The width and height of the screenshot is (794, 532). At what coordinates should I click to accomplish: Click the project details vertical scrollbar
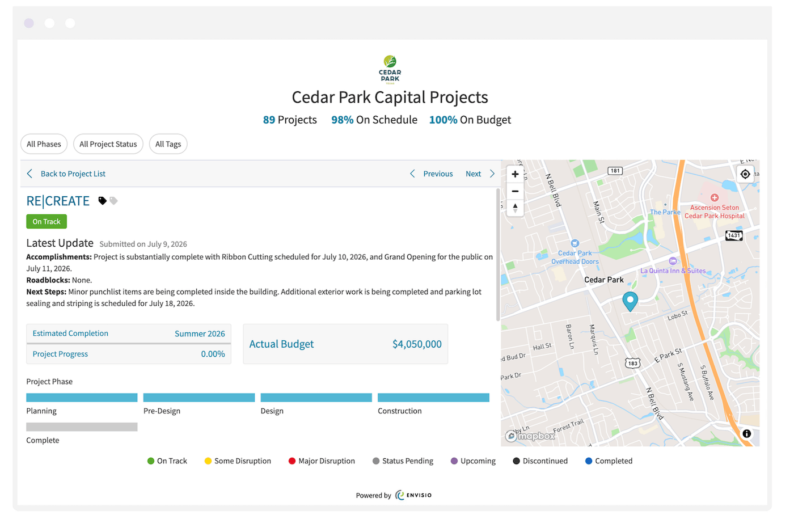(498, 255)
